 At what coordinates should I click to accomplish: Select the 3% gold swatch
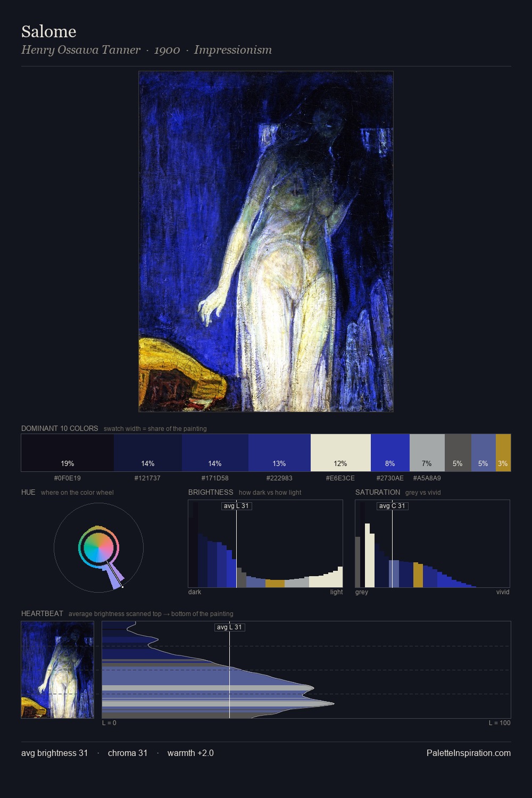click(503, 453)
